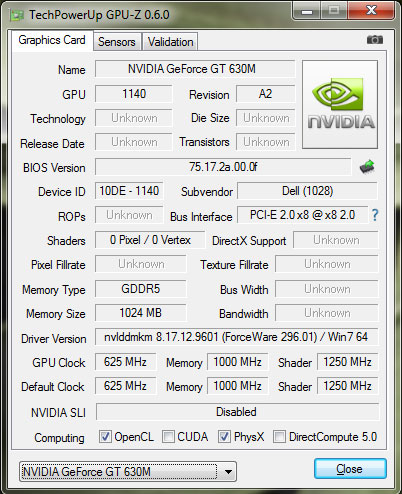Click the Texture Fillrate field showing Unknown
Image resolution: width=402 pixels, height=494 pixels.
(x=327, y=264)
